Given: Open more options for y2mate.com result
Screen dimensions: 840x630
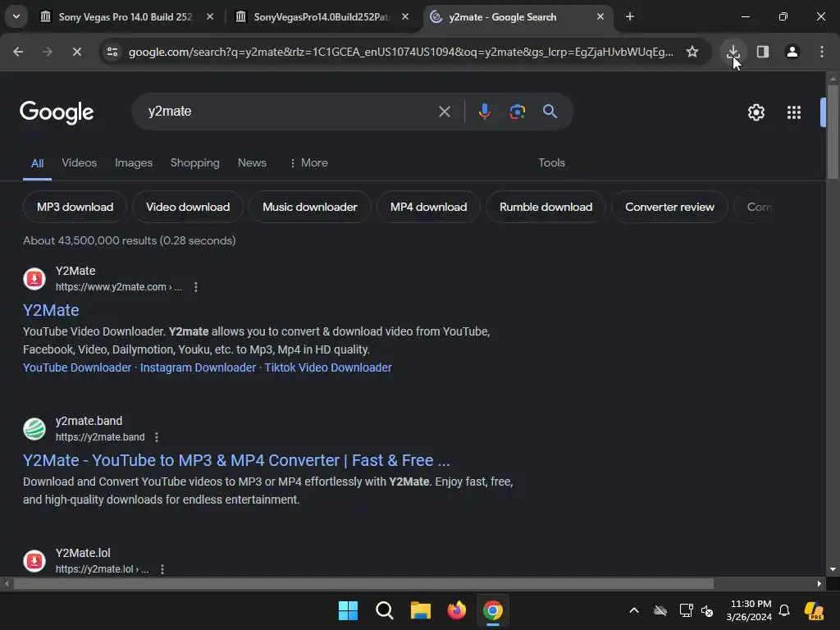Looking at the screenshot, I should click(196, 287).
